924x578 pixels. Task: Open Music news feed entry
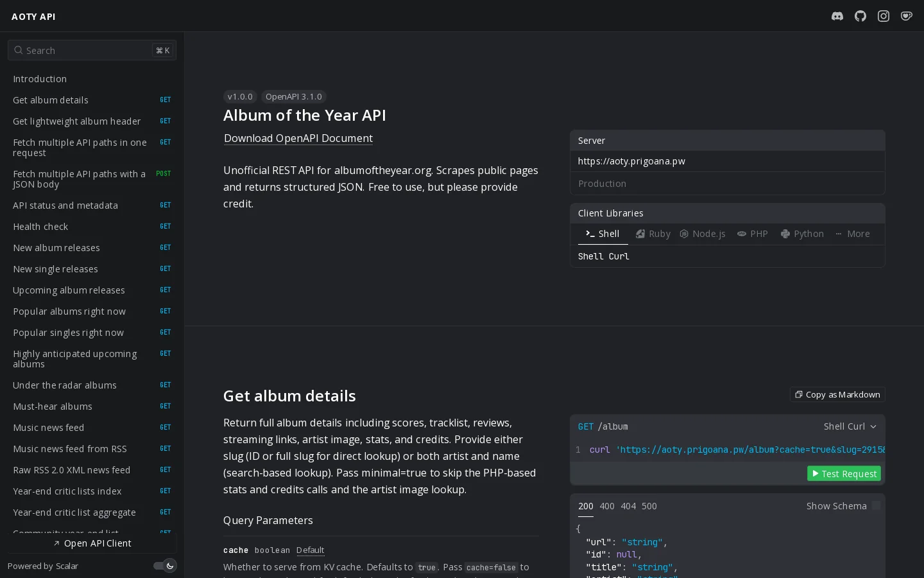click(92, 428)
